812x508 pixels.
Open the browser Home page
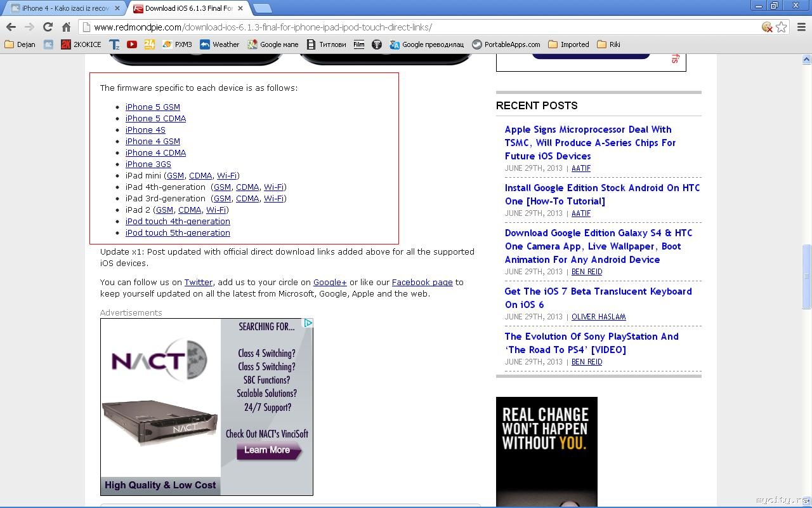click(66, 27)
